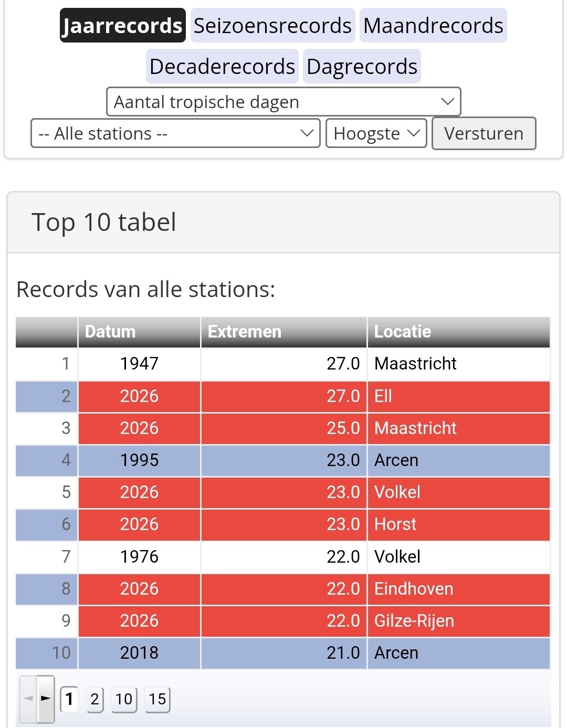Open the Dagrecords tab
Viewport: 567px width, 728px height.
coord(362,66)
